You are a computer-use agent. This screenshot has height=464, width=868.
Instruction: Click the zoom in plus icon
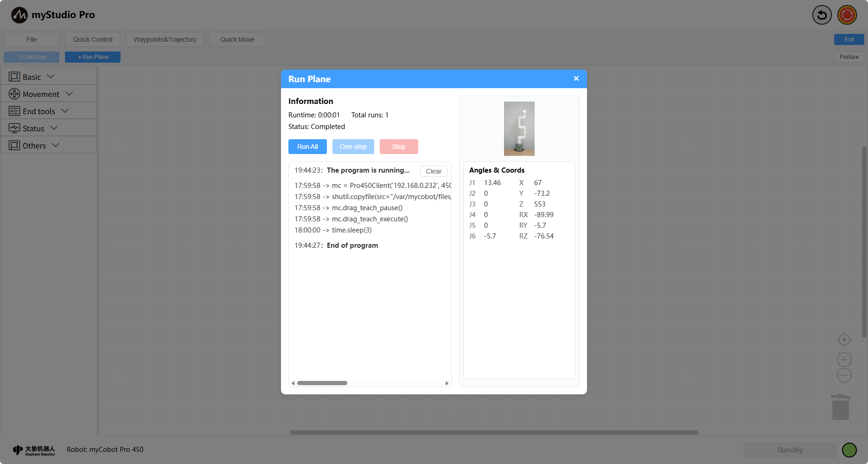(844, 360)
